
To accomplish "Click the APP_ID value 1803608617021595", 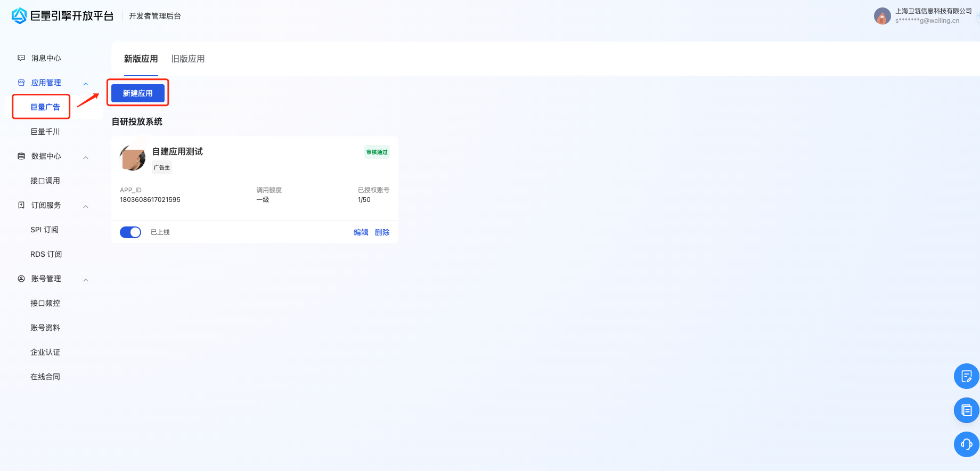I will click(150, 200).
